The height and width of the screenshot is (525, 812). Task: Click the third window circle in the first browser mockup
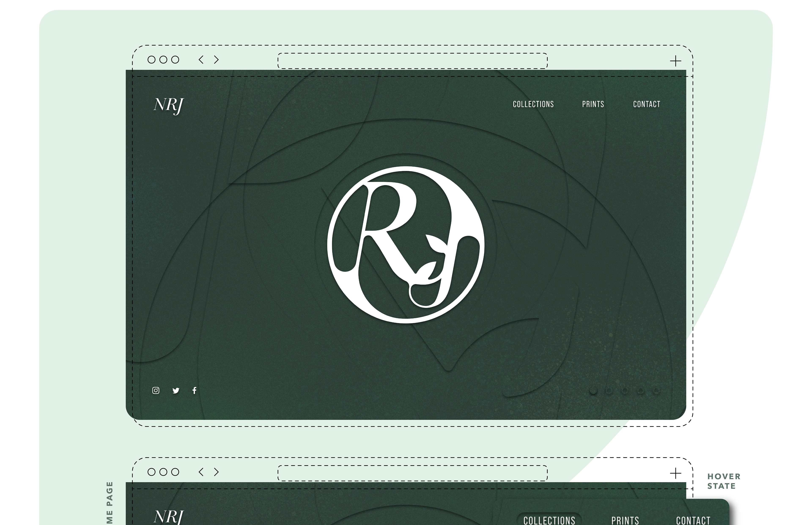click(x=175, y=60)
